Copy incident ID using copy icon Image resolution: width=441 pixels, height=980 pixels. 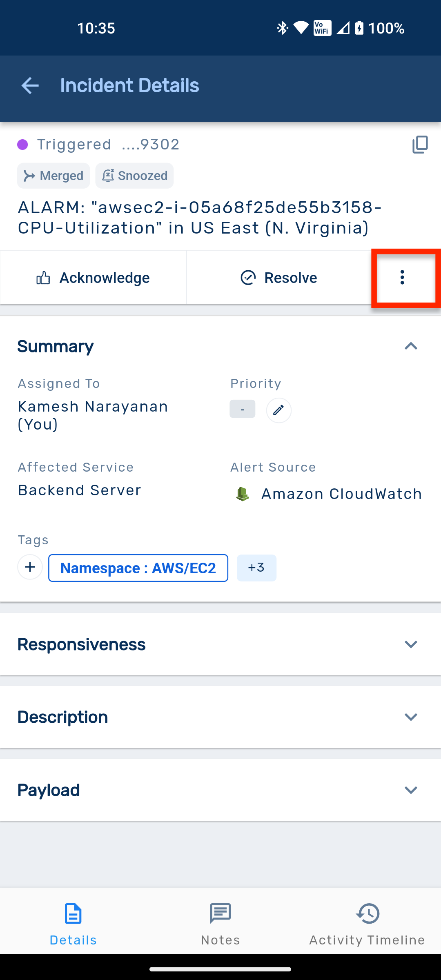tap(420, 145)
